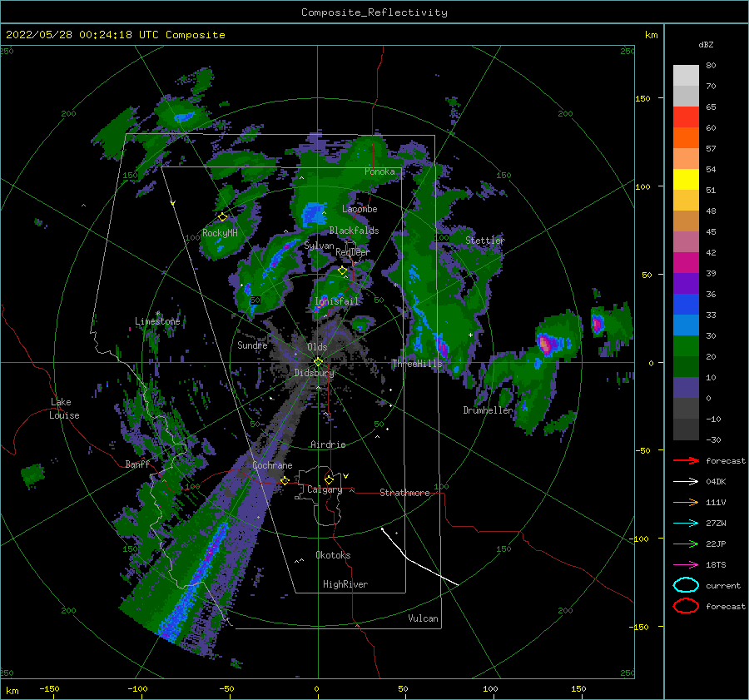The image size is (749, 700).
Task: Click the Innisfail town label
Action: (336, 301)
